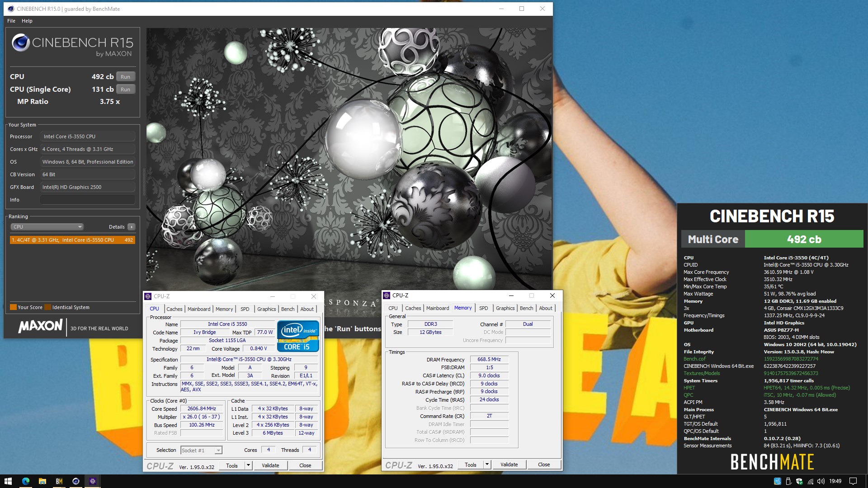The height and width of the screenshot is (488, 868).
Task: Switch to Caches tab in left CPU-Z
Action: [174, 309]
